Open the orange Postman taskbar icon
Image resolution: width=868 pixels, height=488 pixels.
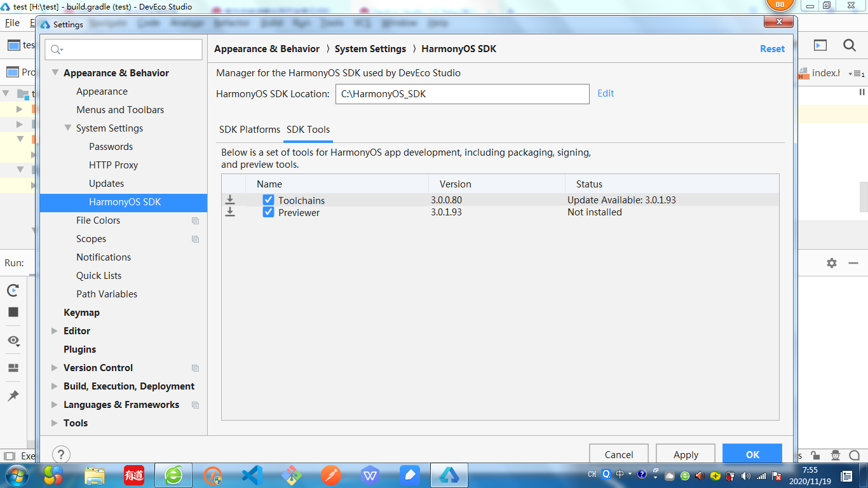pyautogui.click(x=331, y=475)
